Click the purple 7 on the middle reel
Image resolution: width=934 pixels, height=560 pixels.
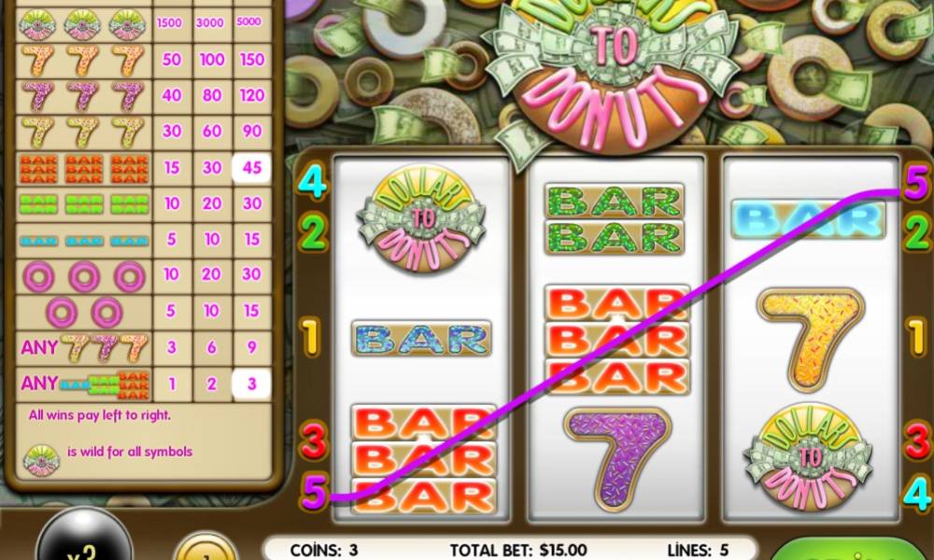coord(617,458)
